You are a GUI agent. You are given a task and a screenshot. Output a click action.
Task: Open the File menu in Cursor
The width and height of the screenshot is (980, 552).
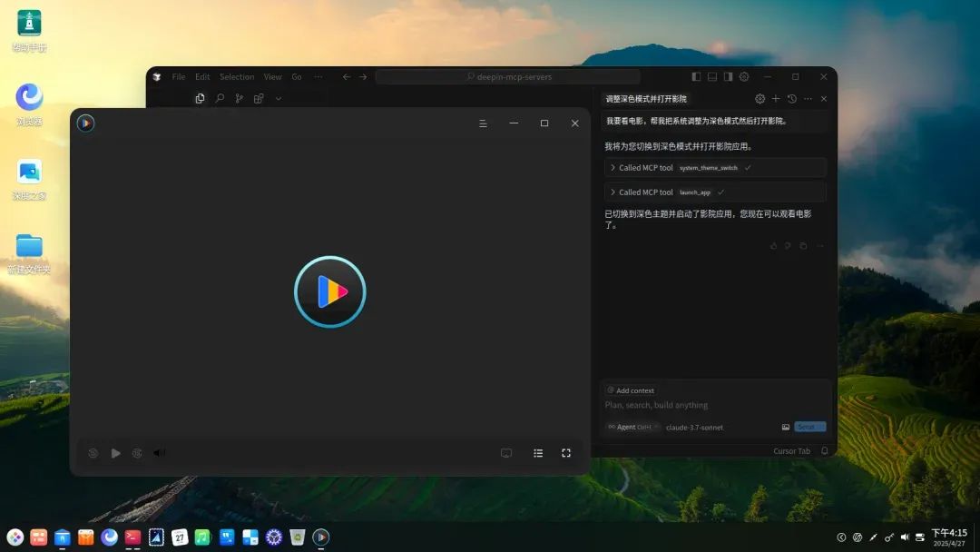point(179,77)
